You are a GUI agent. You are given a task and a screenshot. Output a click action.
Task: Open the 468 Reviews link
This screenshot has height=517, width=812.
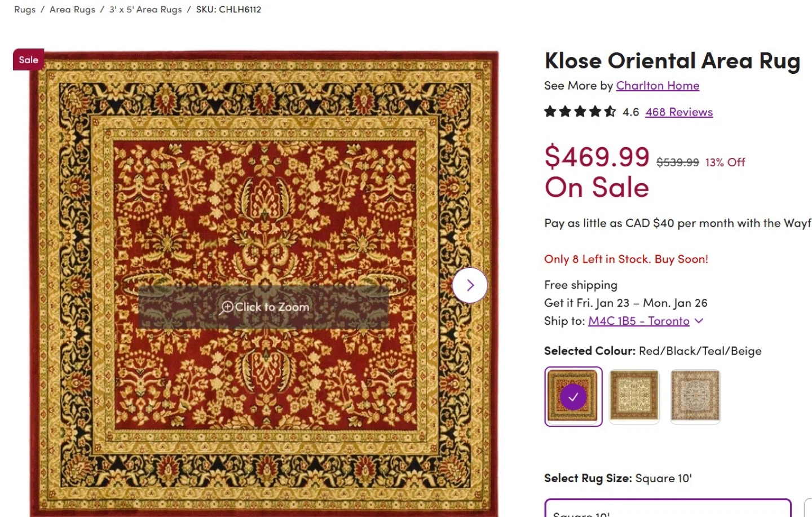[x=679, y=112]
